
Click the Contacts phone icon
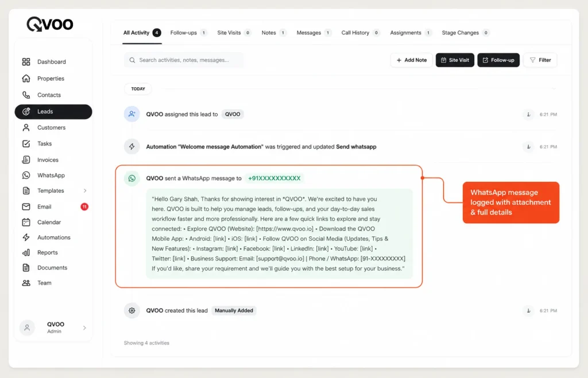tap(26, 95)
